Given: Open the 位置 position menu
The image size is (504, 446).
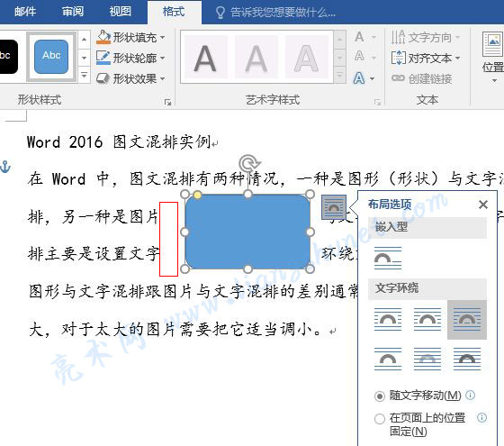Looking at the screenshot, I should click(x=493, y=58).
